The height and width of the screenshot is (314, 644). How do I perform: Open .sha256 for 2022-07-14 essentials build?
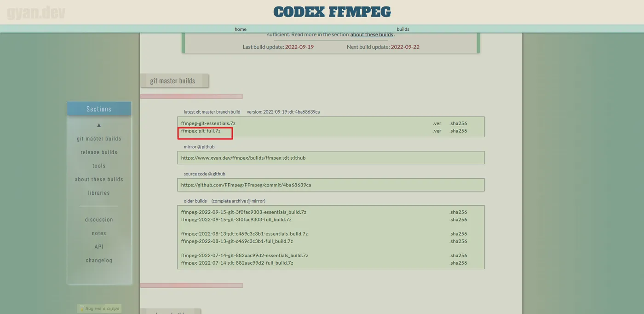click(458, 256)
